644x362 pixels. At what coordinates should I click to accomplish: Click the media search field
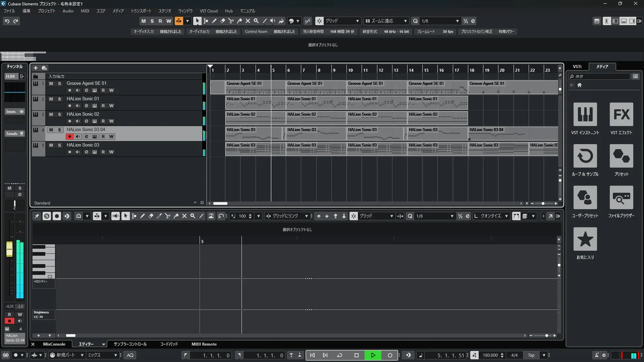600,76
